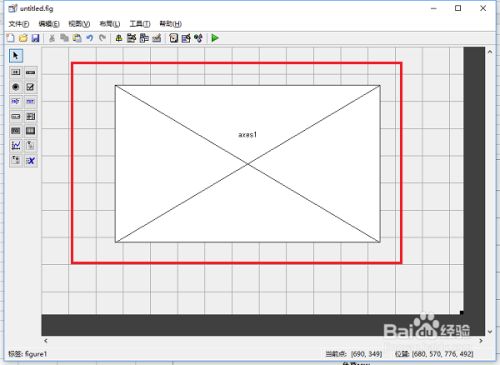Pick the Edit Text component
This screenshot has width=500, height=365.
click(16, 101)
